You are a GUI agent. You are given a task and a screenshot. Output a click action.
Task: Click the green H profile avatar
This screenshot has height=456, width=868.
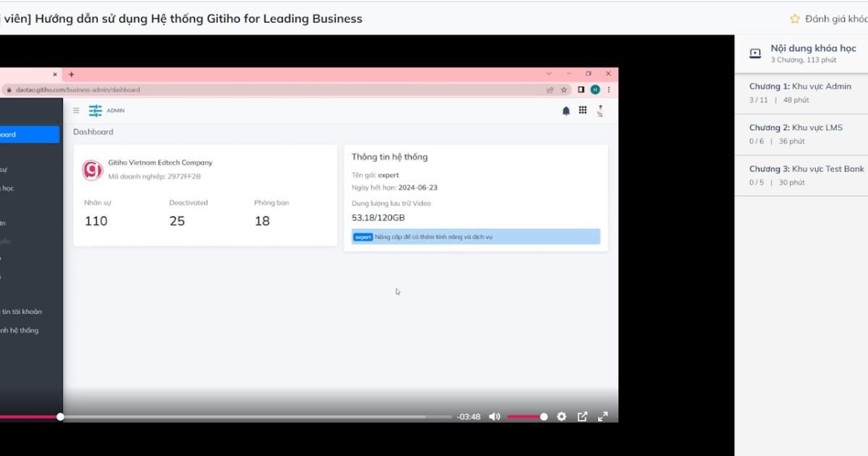point(595,90)
